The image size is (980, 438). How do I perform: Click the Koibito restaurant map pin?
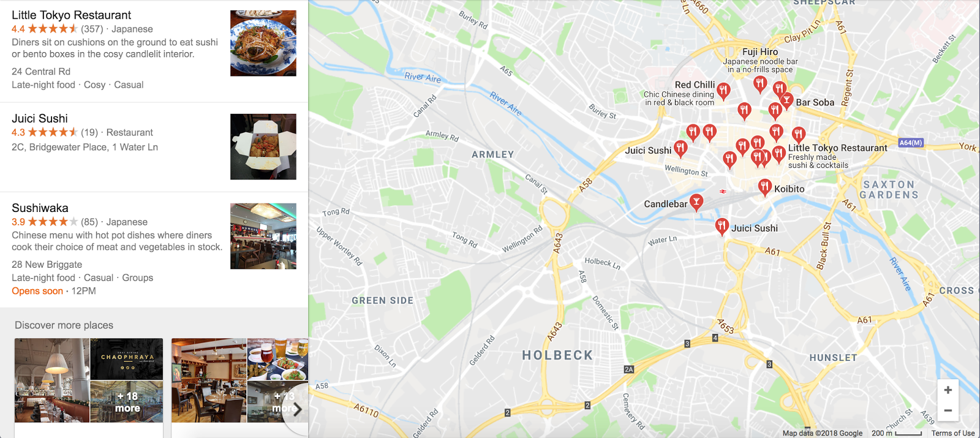764,186
